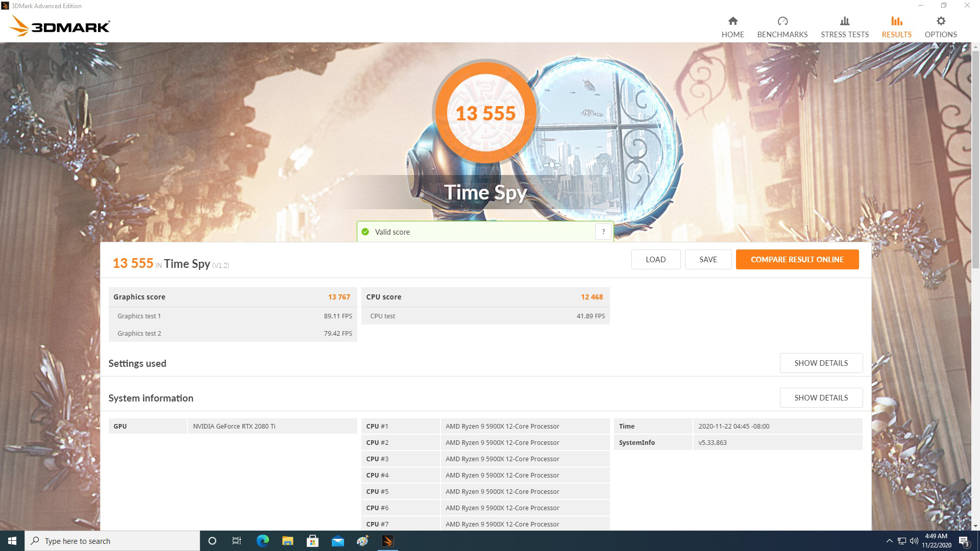Click the CPU #1 processor row
The width and height of the screenshot is (980, 551).
coord(485,426)
